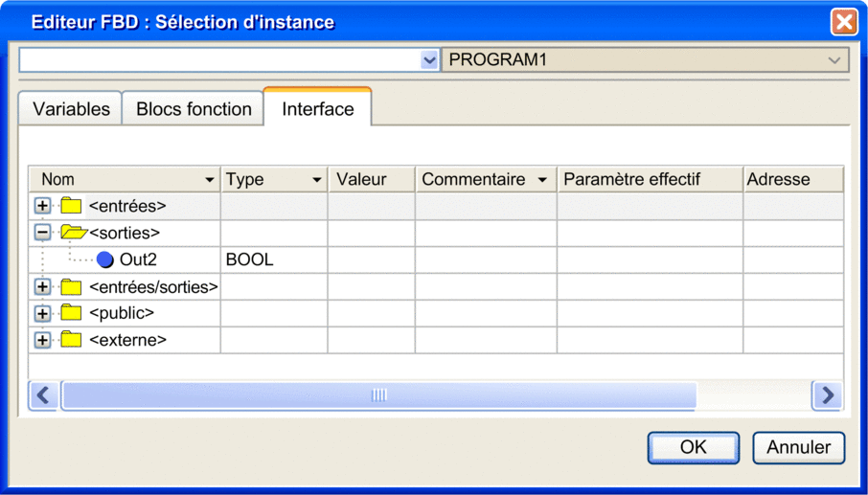
Task: Switch to the Variables tab
Action: coord(71,109)
